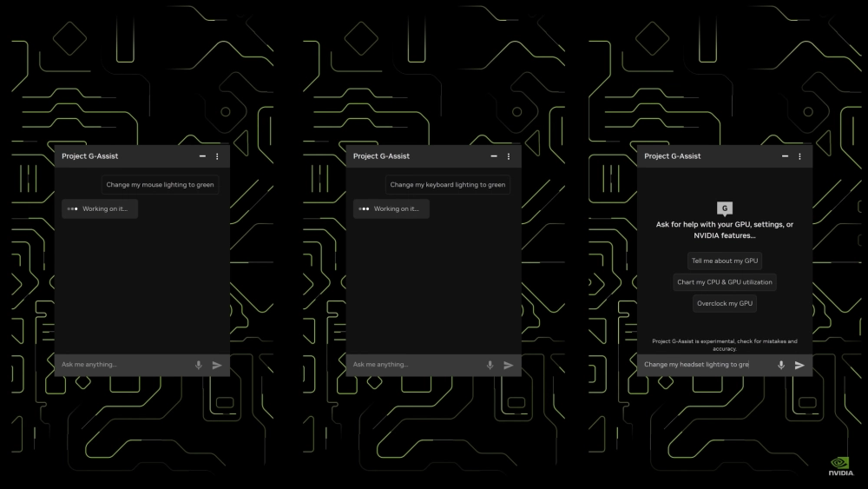
Task: Click microphone beside headset lighting text
Action: pyautogui.click(x=781, y=365)
